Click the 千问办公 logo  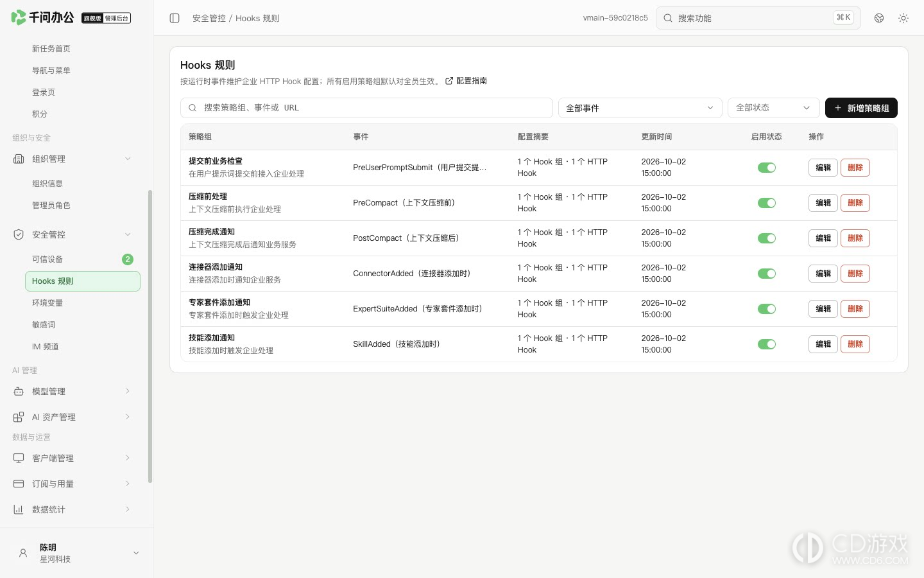(x=42, y=17)
